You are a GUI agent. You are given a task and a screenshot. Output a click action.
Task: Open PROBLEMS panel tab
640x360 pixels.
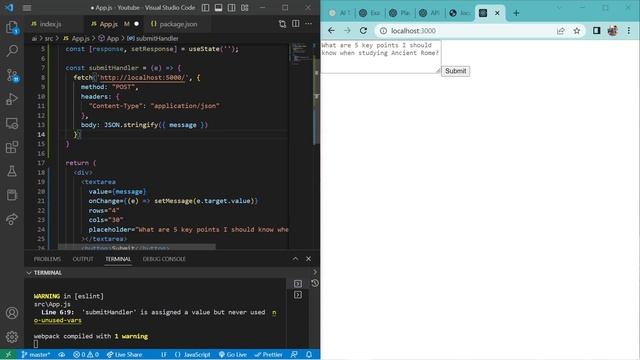tap(47, 259)
